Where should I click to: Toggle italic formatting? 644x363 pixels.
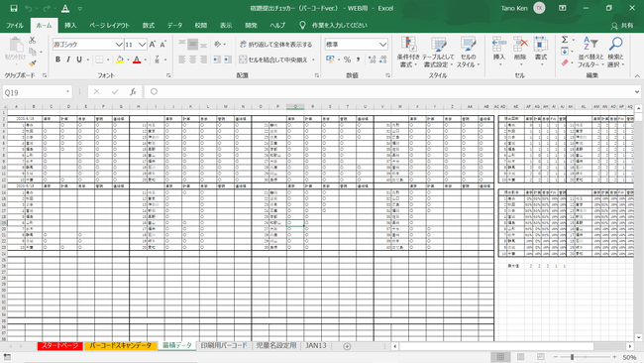tap(68, 60)
